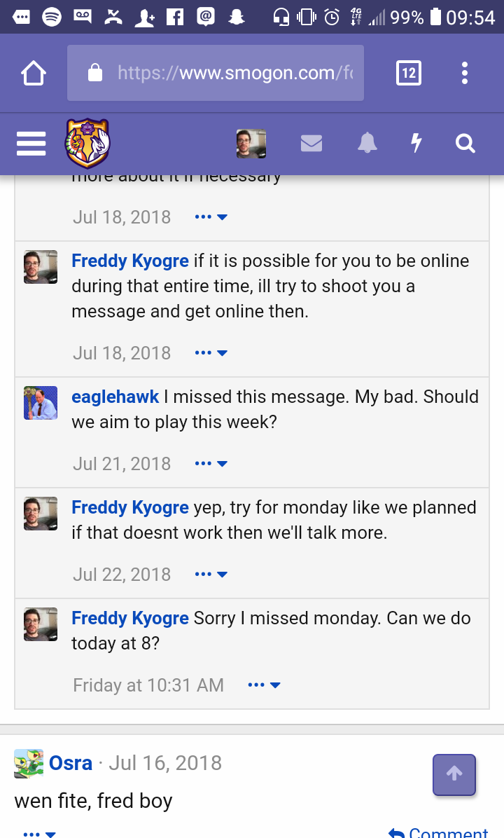Viewport: 504px width, 838px height.
Task: Open Freddy Kyogre's link in the Sorry comment
Action: click(130, 618)
